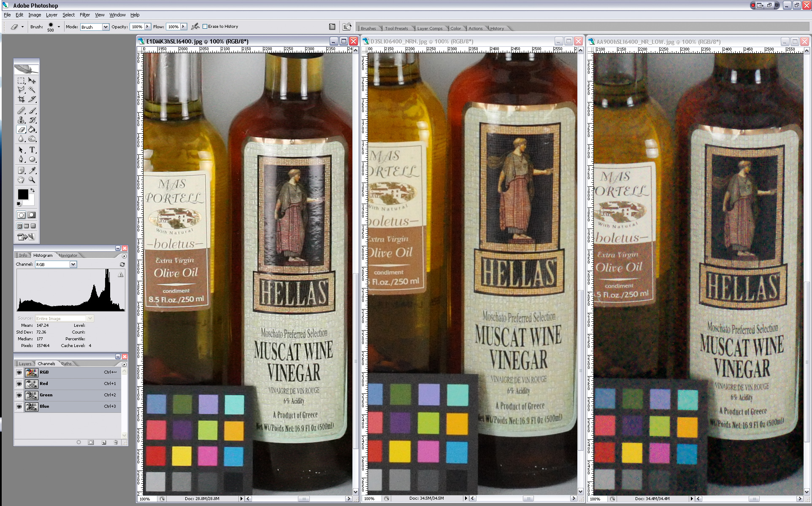The height and width of the screenshot is (506, 812).
Task: Select the Paint Bucket tool
Action: (x=32, y=129)
